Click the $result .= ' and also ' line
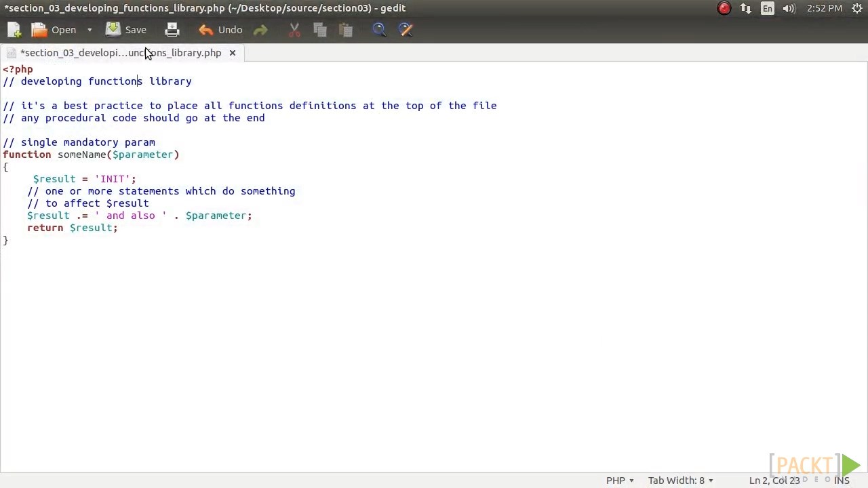The height and width of the screenshot is (488, 868). pyautogui.click(x=139, y=216)
